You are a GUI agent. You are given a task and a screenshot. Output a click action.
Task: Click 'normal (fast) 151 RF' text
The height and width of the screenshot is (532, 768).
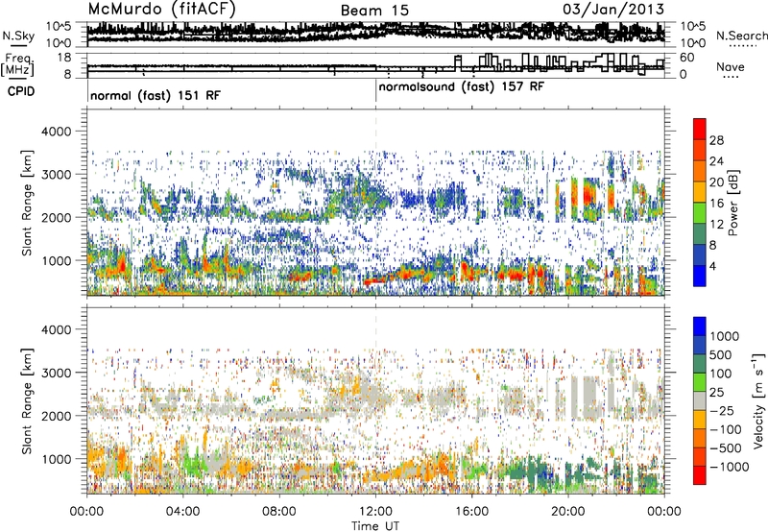156,95
